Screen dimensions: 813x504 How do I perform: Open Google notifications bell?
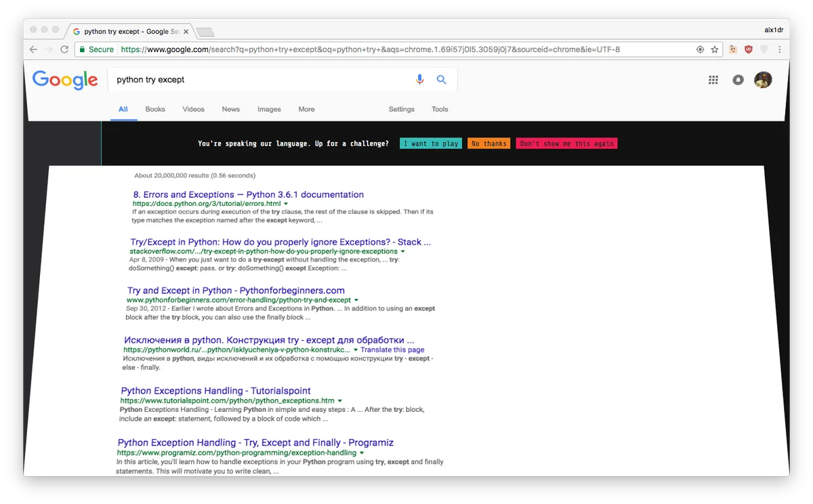[x=738, y=80]
